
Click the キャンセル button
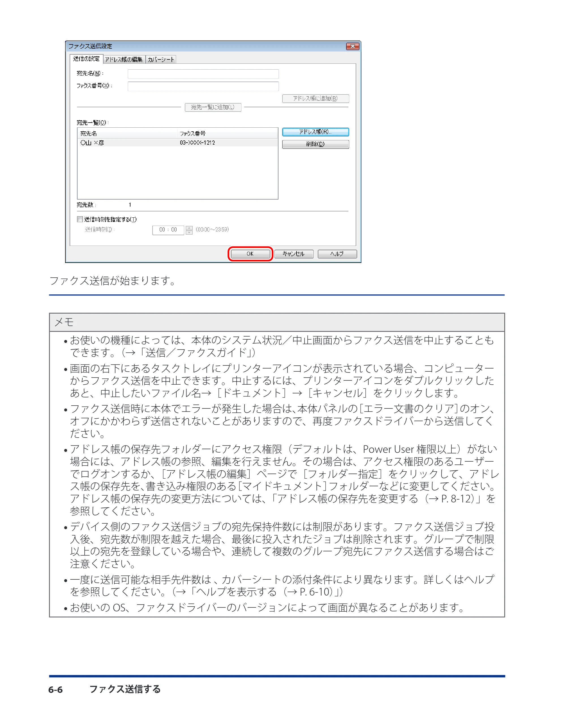pos(294,254)
